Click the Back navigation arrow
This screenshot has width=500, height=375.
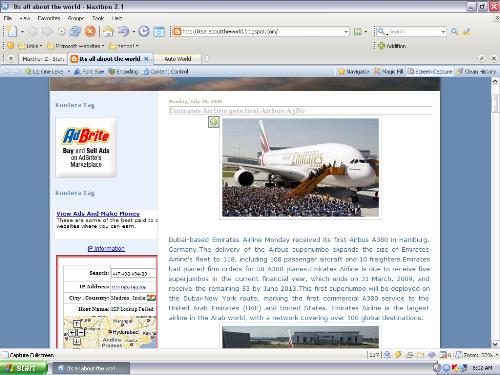pyautogui.click(x=34, y=31)
